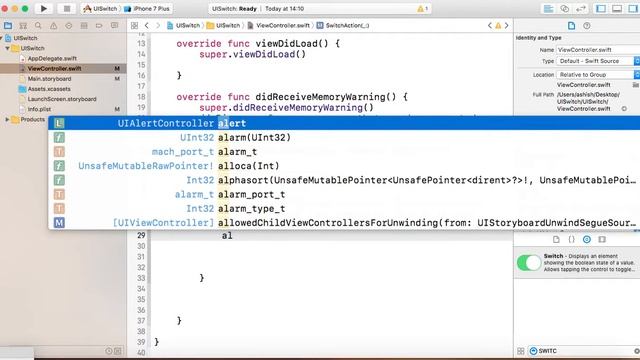Open the Report navigator tab
Image resolution: width=640 pixels, height=360 pixels.
(114, 26)
